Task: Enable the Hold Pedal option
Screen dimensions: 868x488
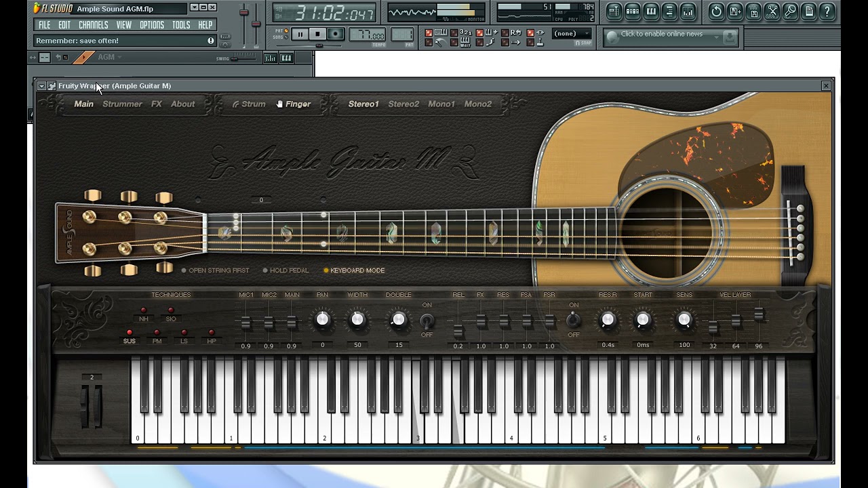Action: (x=285, y=270)
